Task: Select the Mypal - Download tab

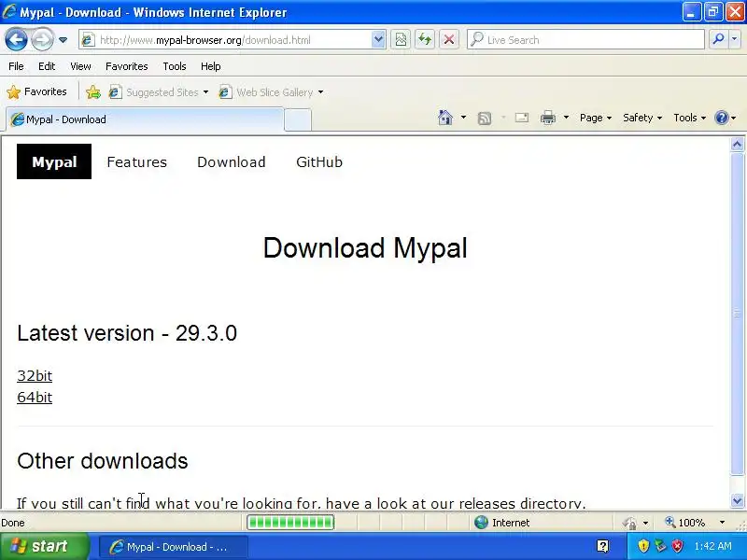Action: click(x=145, y=119)
